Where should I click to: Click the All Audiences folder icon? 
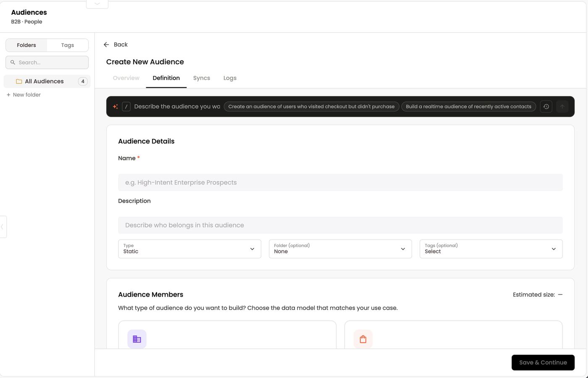[x=19, y=81]
